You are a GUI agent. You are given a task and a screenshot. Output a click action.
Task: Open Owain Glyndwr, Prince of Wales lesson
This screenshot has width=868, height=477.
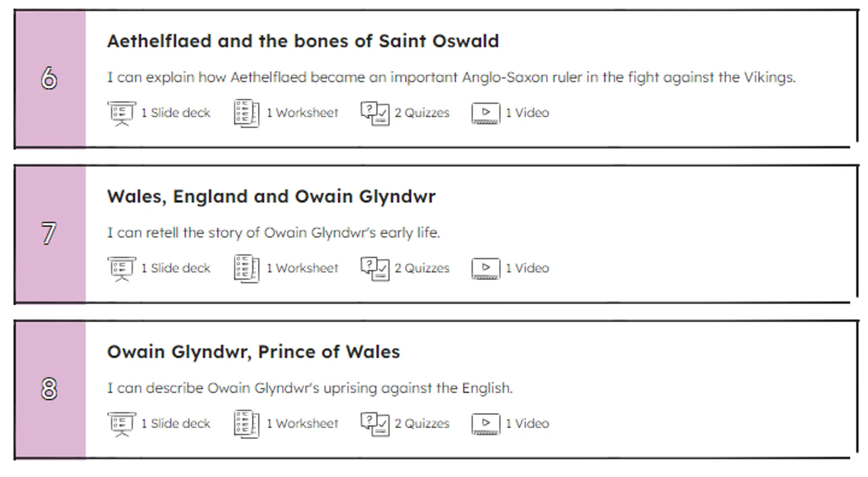click(253, 352)
